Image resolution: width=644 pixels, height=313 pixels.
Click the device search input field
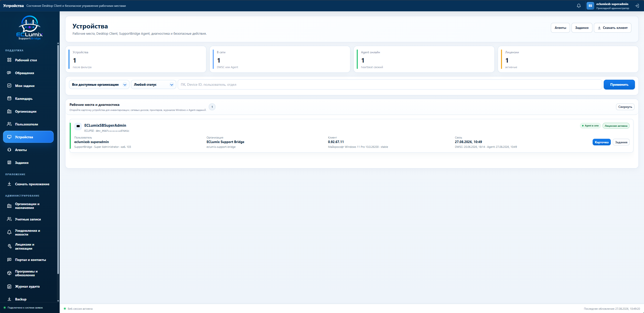(390, 84)
